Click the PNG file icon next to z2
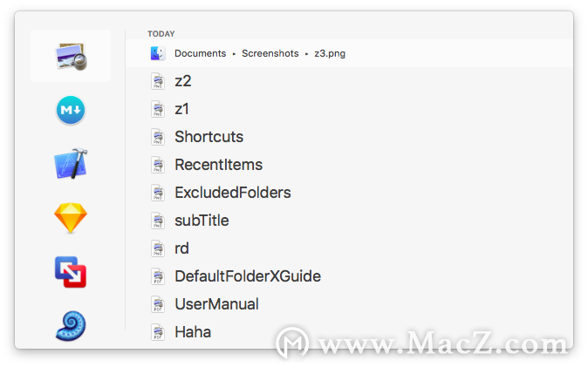 (x=158, y=81)
